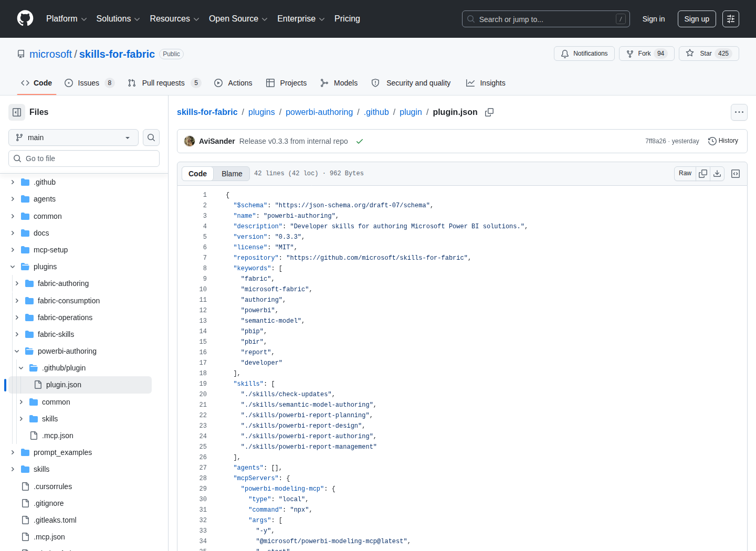Expand the fabric-consumption folder
The image size is (756, 551).
17,301
